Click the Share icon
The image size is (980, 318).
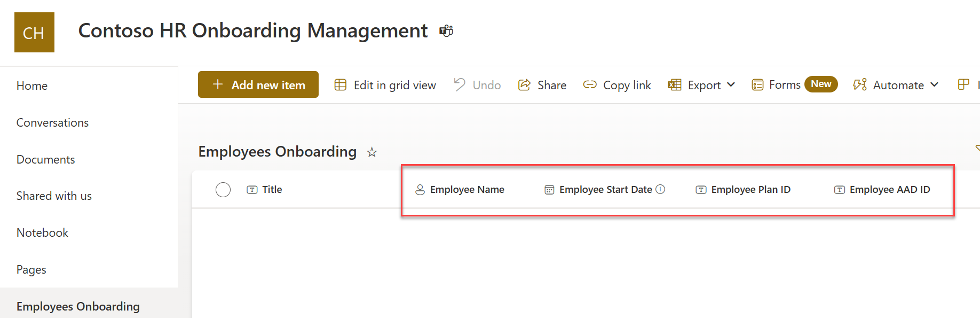(524, 85)
